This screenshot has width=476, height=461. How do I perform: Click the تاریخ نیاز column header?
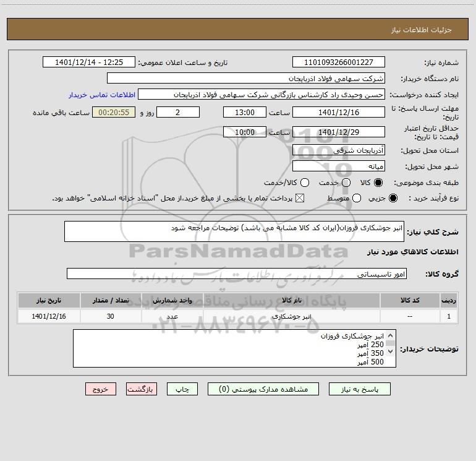[x=49, y=300]
